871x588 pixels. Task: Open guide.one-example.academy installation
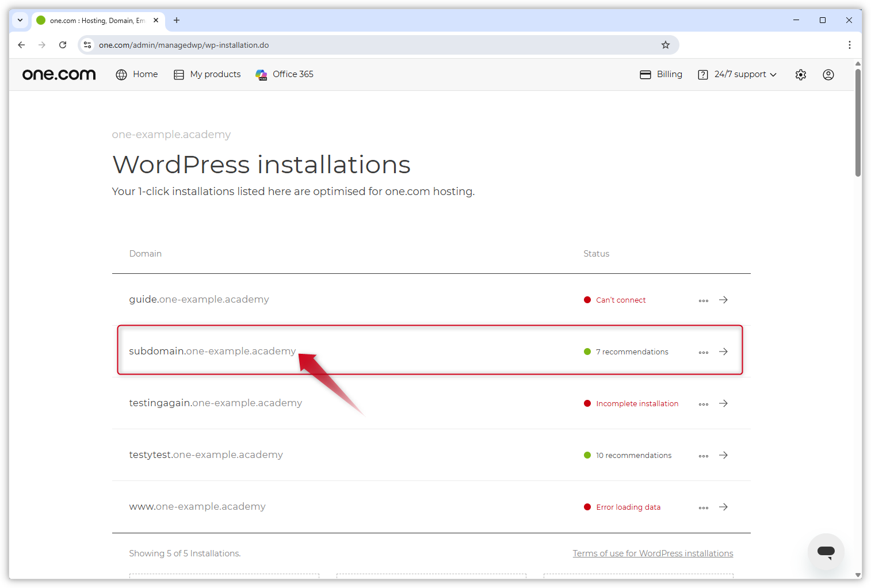198,299
